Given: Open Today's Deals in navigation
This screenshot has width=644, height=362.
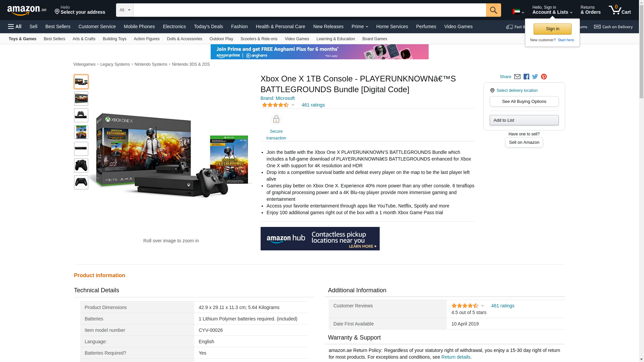Looking at the screenshot, I should coord(208,26).
